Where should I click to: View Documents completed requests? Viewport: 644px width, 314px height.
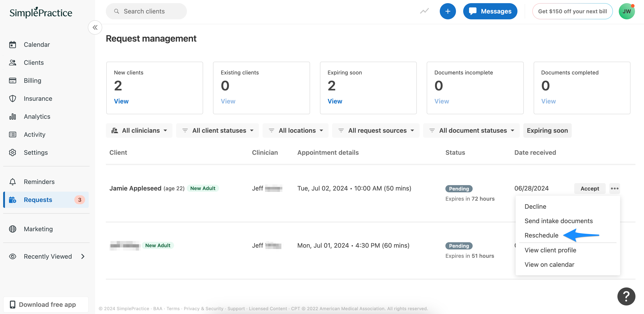coord(549,101)
